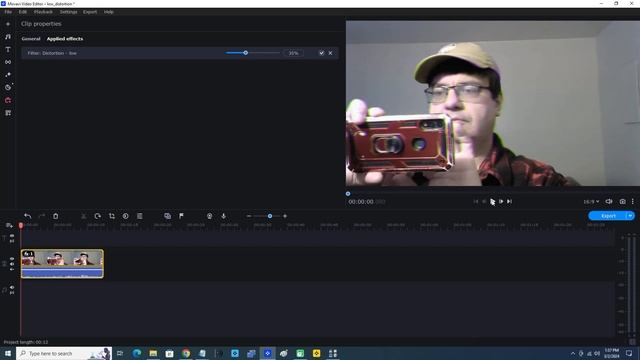
Task: Take a snapshot with the camera icon
Action: [622, 201]
